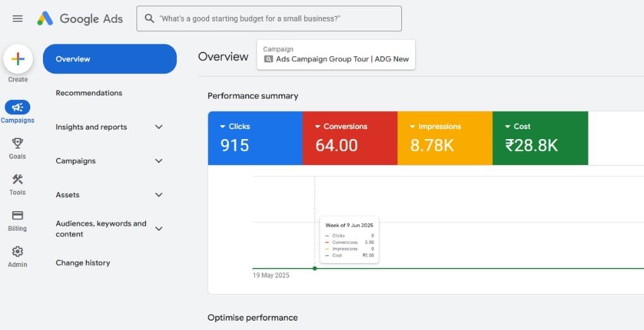644x330 pixels.
Task: Click the Performance summary heading
Action: (253, 95)
